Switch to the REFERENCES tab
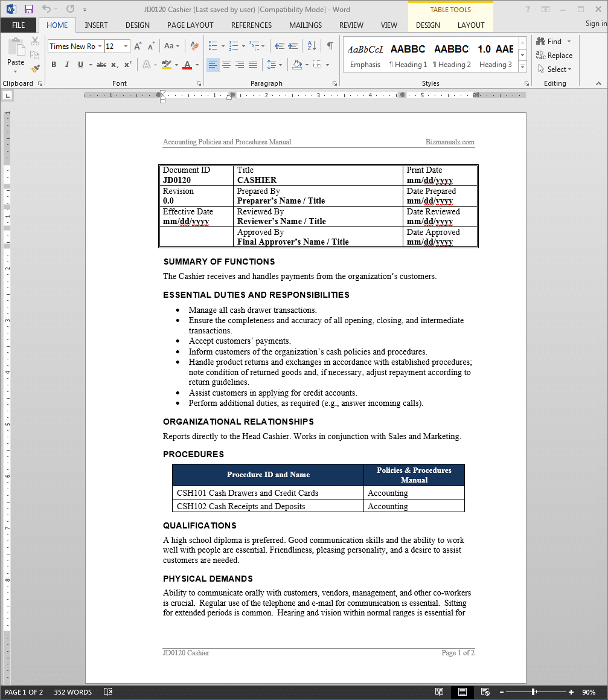This screenshot has height=700, width=608. click(251, 25)
